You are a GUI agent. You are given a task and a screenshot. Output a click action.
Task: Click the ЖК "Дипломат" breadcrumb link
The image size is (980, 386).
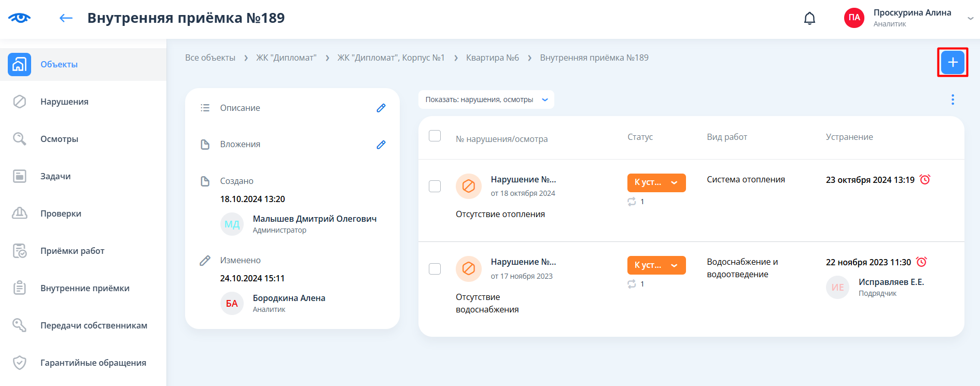(x=286, y=58)
